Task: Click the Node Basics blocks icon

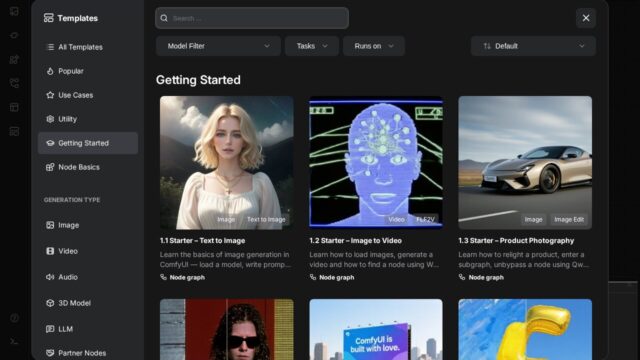Action: (50, 167)
